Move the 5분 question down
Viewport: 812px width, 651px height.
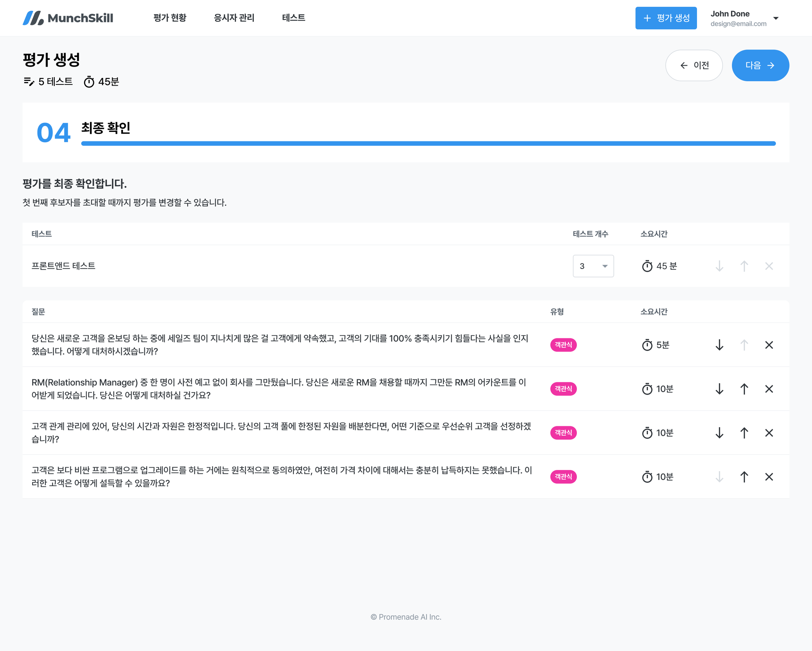coord(719,345)
